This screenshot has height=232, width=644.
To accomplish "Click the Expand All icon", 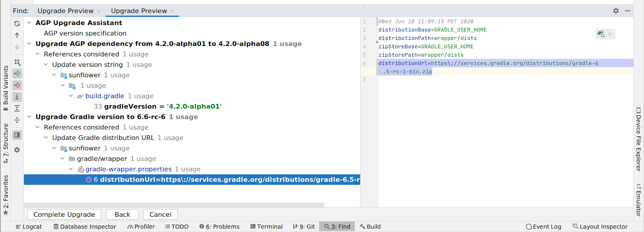I will click(x=17, y=108).
